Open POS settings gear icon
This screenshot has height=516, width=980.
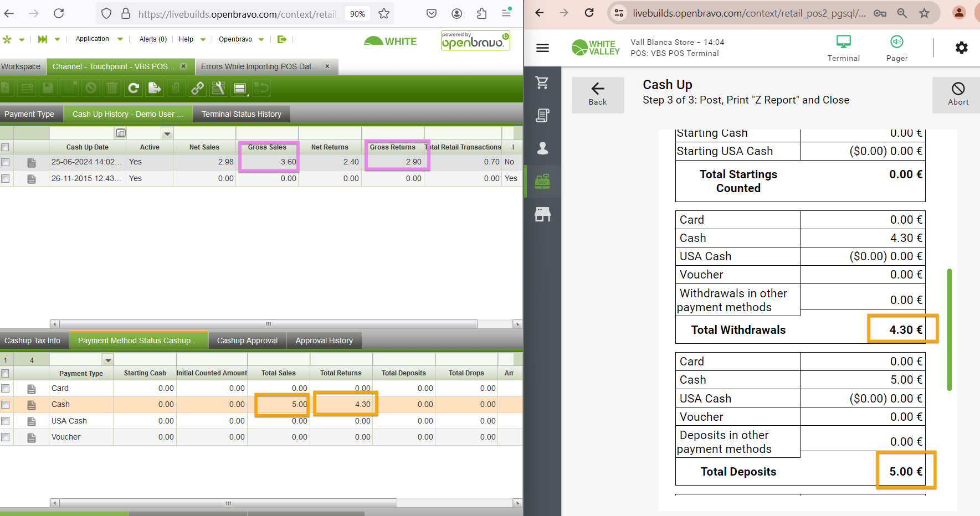point(961,48)
